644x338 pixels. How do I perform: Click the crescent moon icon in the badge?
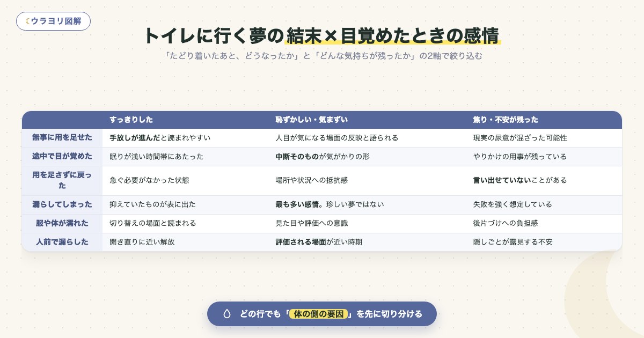click(27, 21)
